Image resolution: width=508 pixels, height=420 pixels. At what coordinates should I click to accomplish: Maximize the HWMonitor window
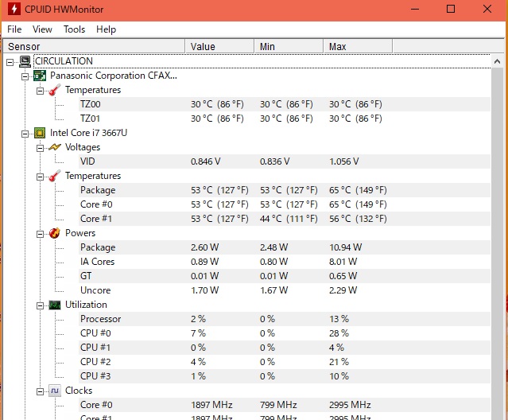451,9
